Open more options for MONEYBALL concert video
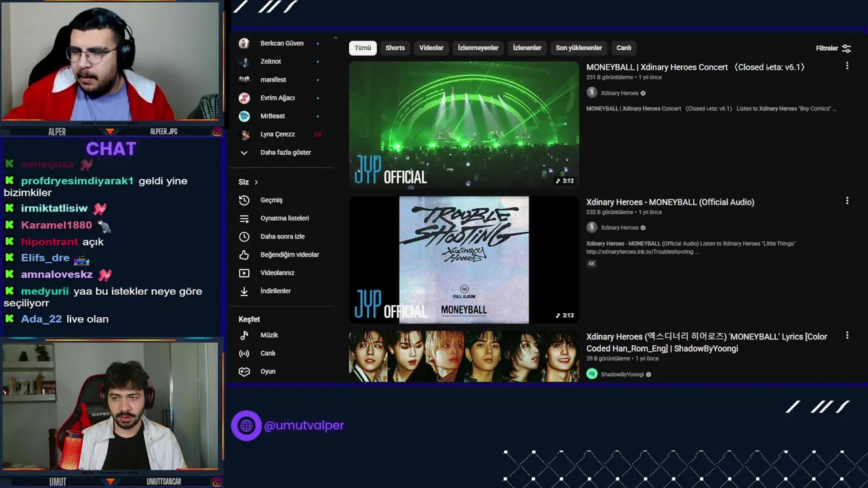Viewport: 868px width, 488px height. pos(847,66)
